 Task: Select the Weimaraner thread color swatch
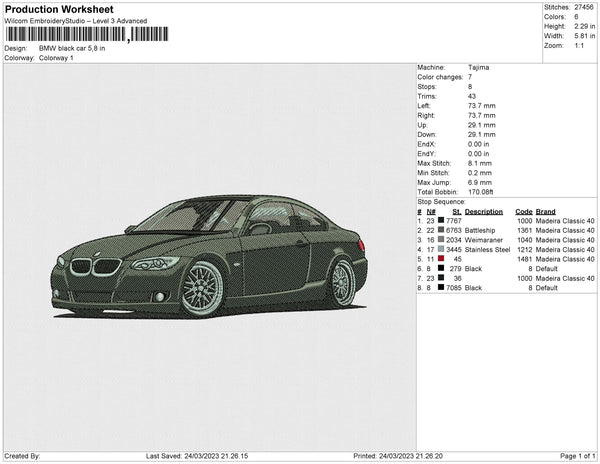pyautogui.click(x=443, y=240)
